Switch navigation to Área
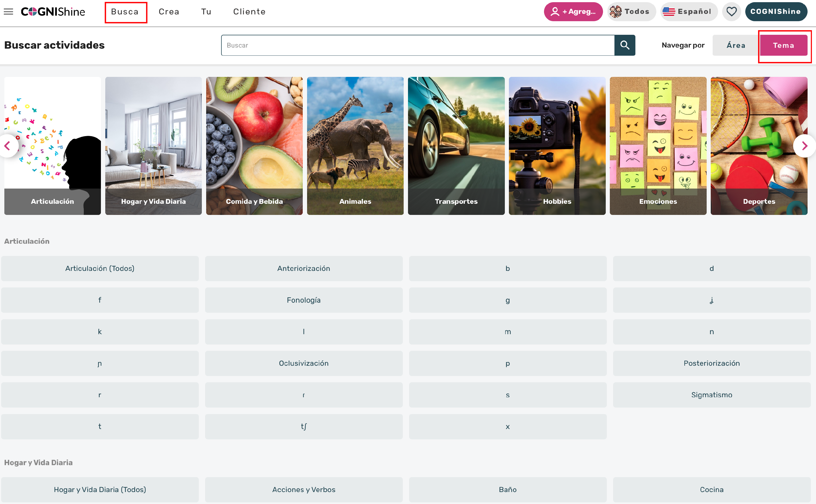The height and width of the screenshot is (504, 816). pos(735,45)
